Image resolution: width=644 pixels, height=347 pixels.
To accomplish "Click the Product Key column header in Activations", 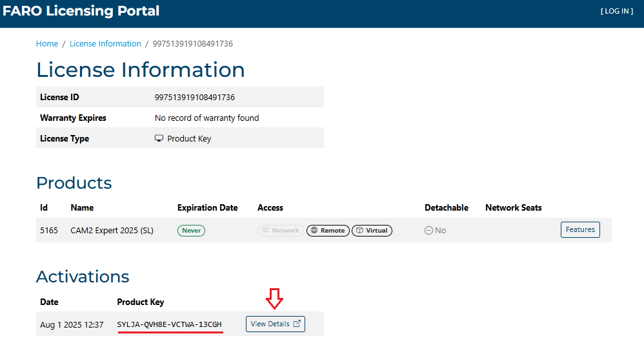I will tap(141, 302).
